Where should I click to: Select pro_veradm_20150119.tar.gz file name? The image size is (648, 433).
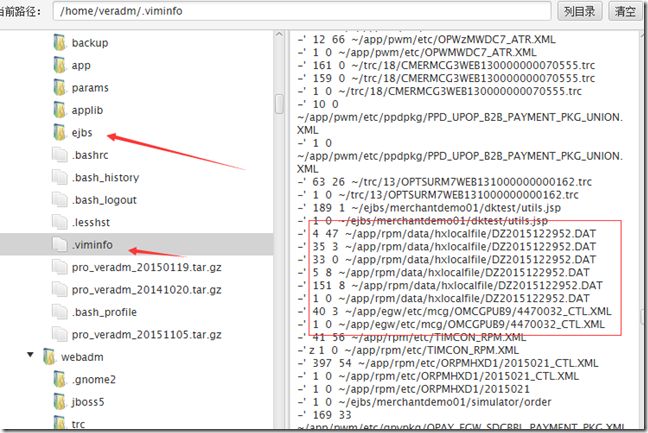[x=146, y=267]
